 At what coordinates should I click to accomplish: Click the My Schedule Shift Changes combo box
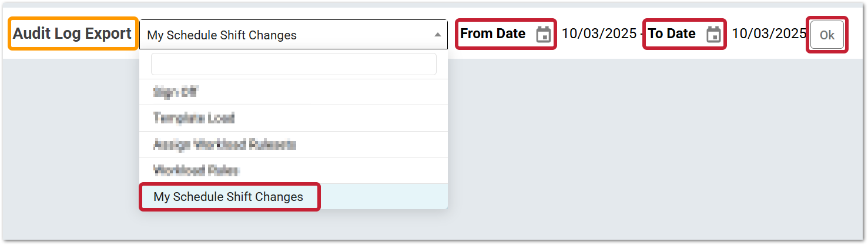click(x=294, y=35)
